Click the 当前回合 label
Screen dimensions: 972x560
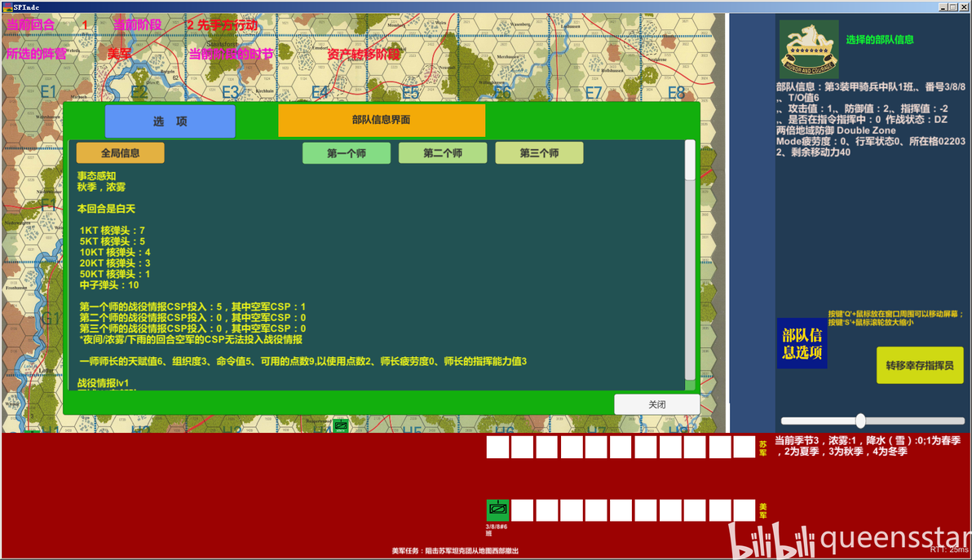coord(30,24)
